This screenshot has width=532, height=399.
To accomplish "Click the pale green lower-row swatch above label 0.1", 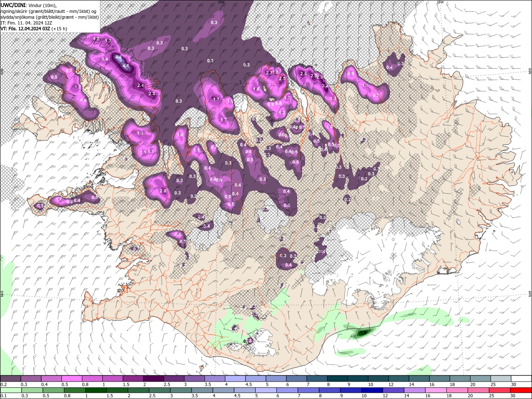I will pyautogui.click(x=11, y=390).
